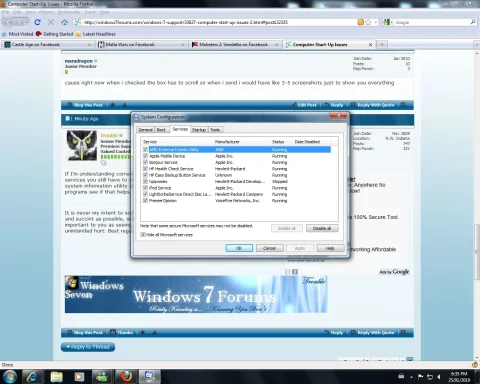This screenshot has width=480, height=384.
Task: Switch to Firefox taskbar icon
Action: coord(126,377)
